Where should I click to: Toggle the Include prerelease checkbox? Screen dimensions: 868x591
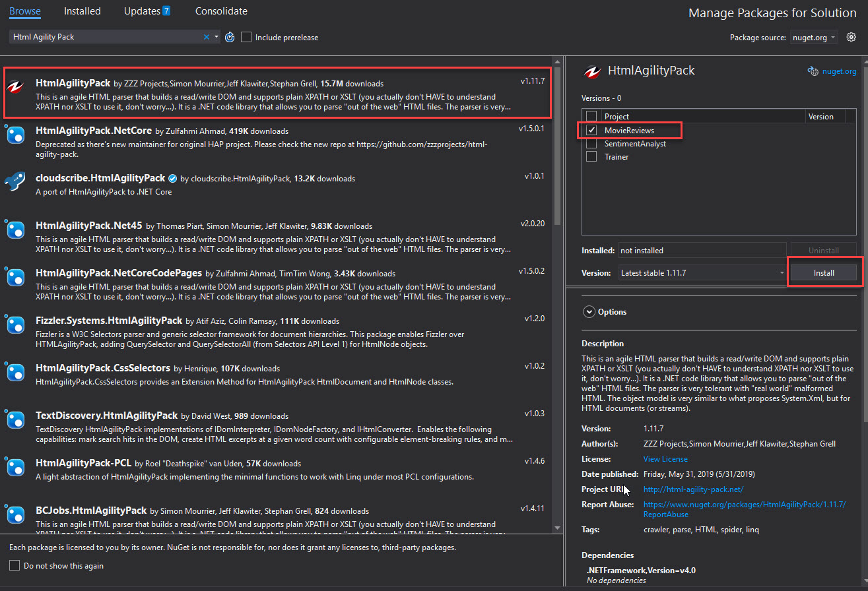click(x=246, y=37)
